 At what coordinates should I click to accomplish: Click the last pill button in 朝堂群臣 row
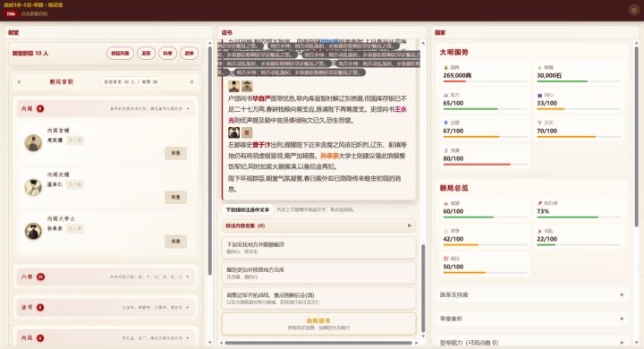click(x=189, y=53)
